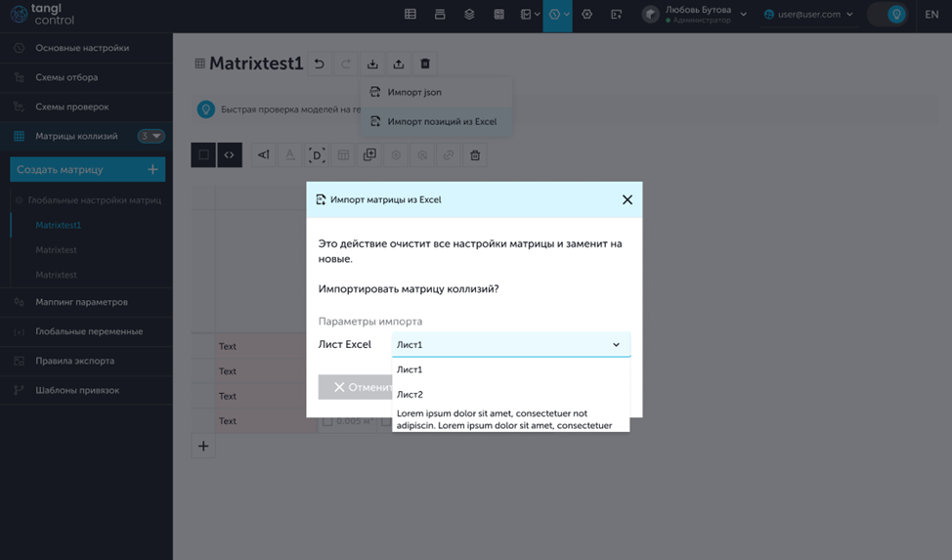Select the square view mode button
Viewport: 952px width, 560px height.
click(x=203, y=154)
